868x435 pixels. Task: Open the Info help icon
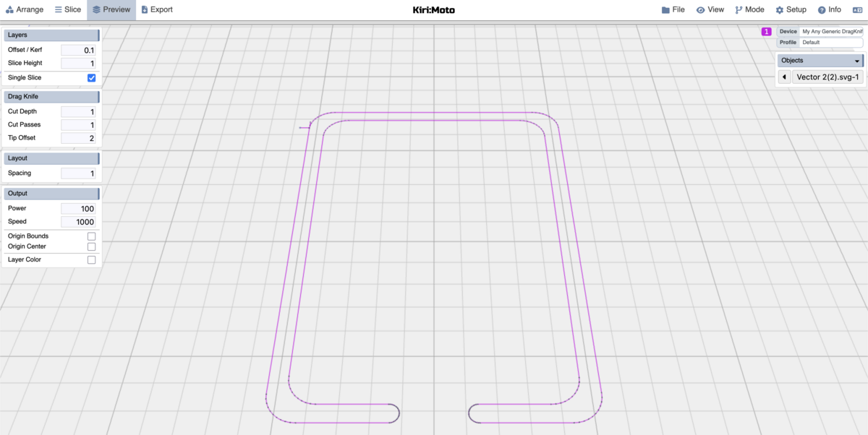coord(822,10)
